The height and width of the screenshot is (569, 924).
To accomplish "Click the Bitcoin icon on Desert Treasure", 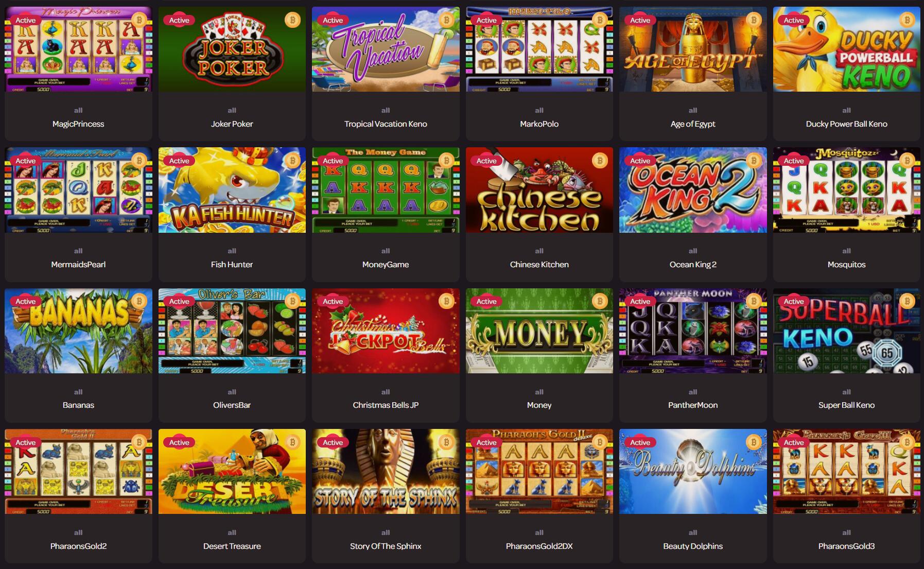I will (292, 442).
